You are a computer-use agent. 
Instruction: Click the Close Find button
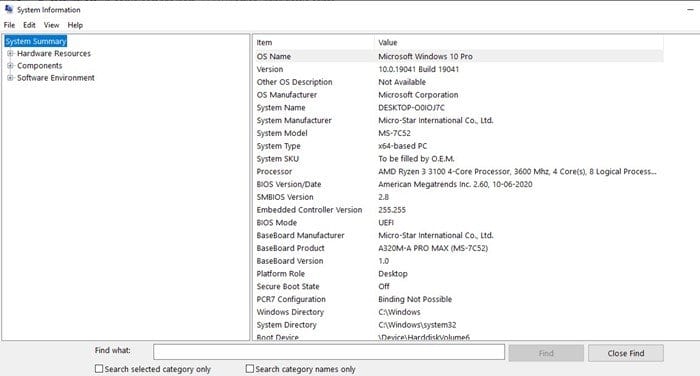[x=625, y=353]
